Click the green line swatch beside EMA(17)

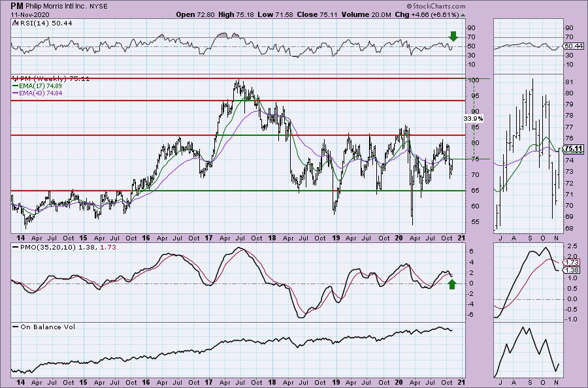coord(15,86)
